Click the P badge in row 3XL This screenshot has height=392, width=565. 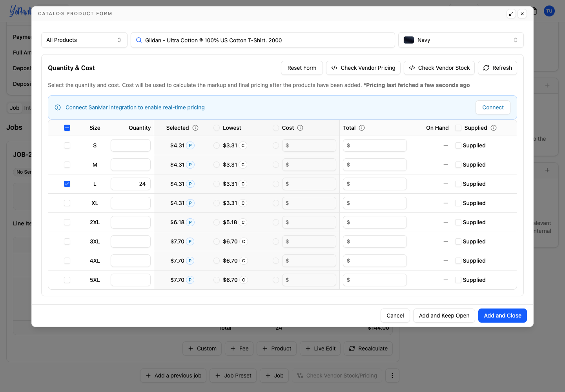tap(190, 241)
